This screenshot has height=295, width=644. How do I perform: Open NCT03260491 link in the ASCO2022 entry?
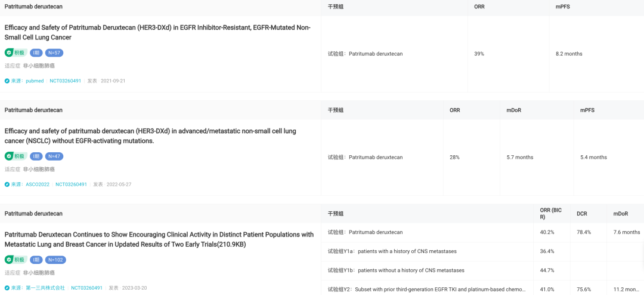click(x=71, y=185)
